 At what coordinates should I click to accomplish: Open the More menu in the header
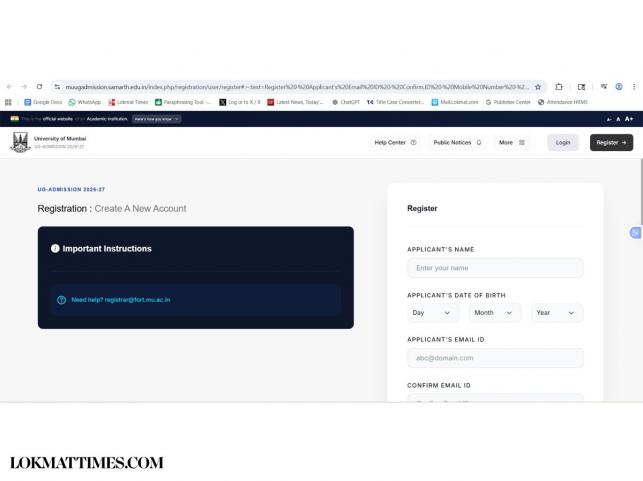pos(511,143)
